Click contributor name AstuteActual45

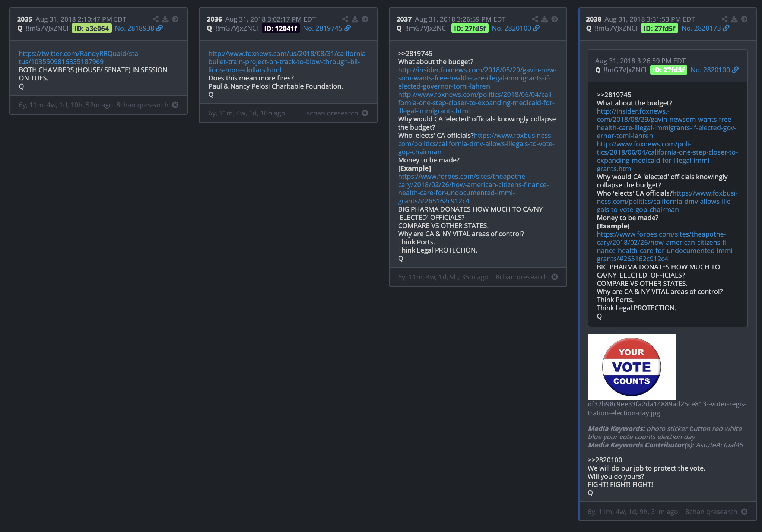[719, 445]
